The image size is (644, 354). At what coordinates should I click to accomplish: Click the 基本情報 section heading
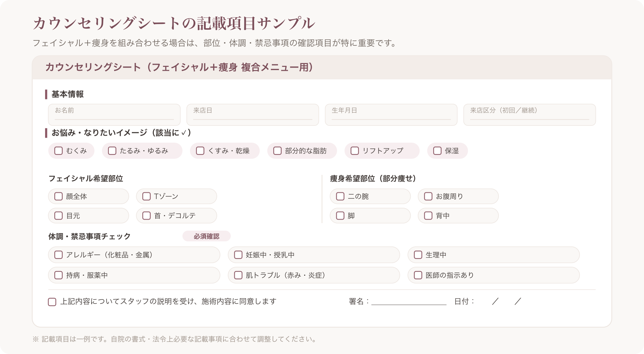point(68,94)
